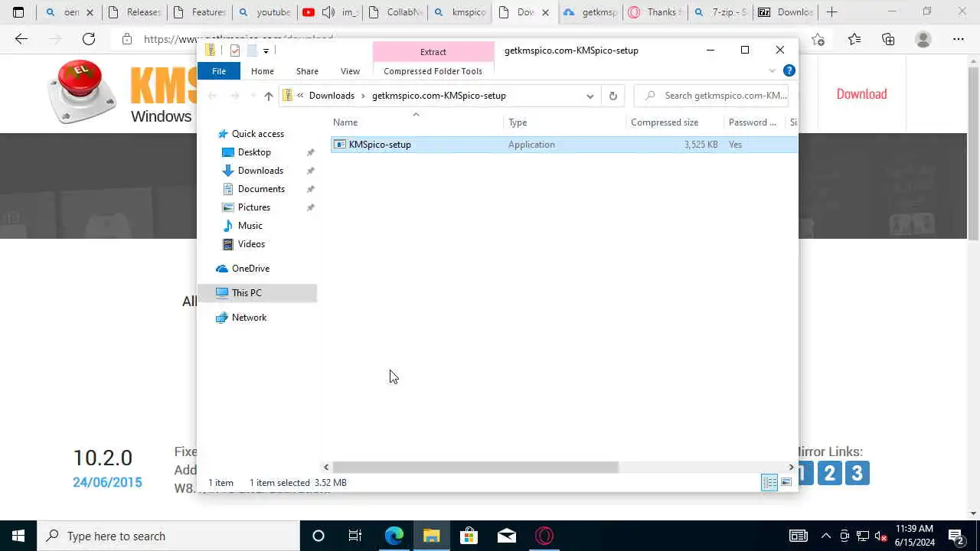Open mirror link 2 on the webpage
The height and width of the screenshot is (551, 980).
829,474
